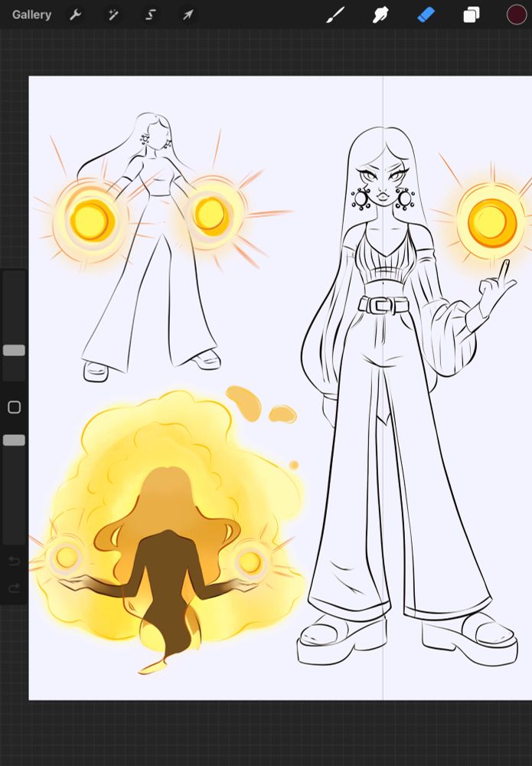This screenshot has width=532, height=766.
Task: Tap the square modify button in sidebar
Action: (14, 407)
